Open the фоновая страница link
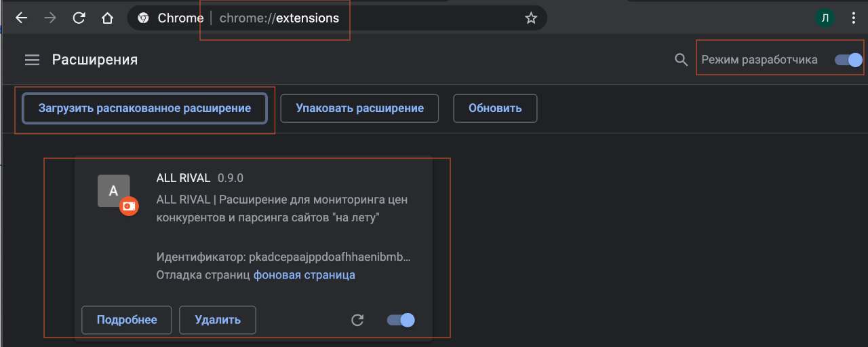This screenshot has height=347, width=868. click(304, 275)
